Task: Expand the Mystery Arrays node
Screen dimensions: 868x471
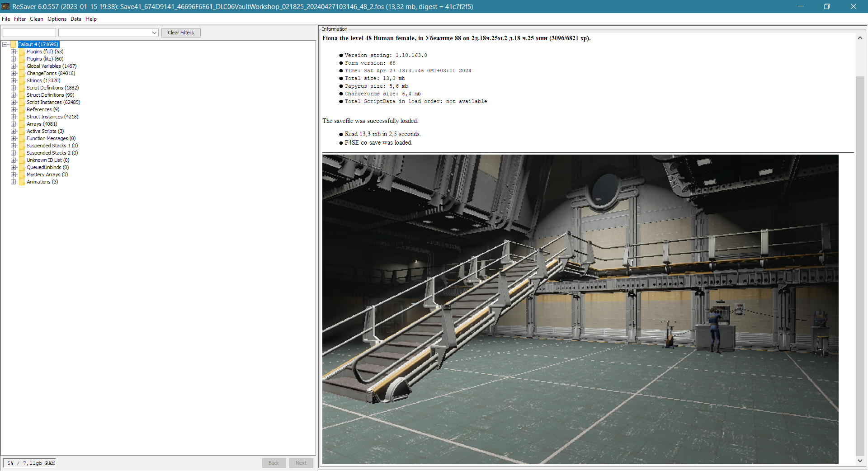Action: pos(14,174)
